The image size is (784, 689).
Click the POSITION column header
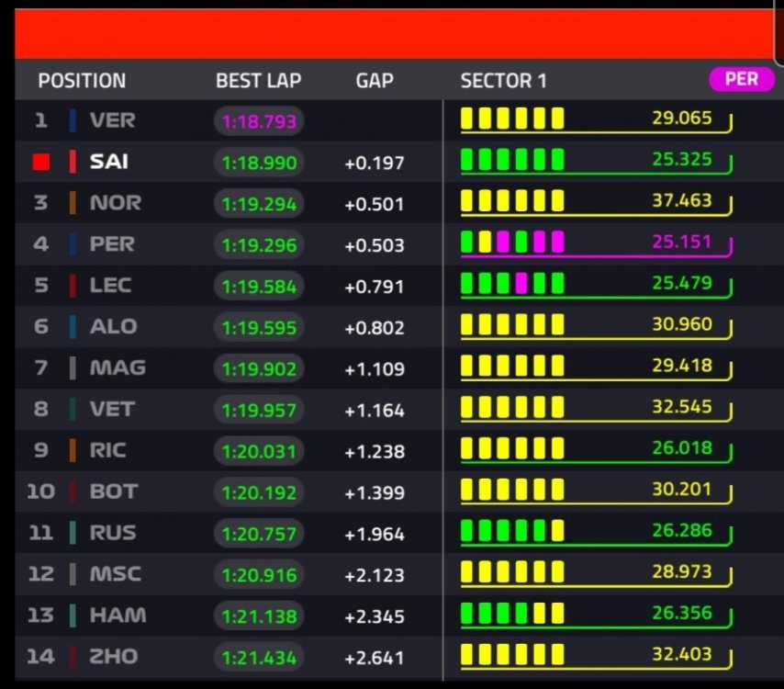point(82,81)
